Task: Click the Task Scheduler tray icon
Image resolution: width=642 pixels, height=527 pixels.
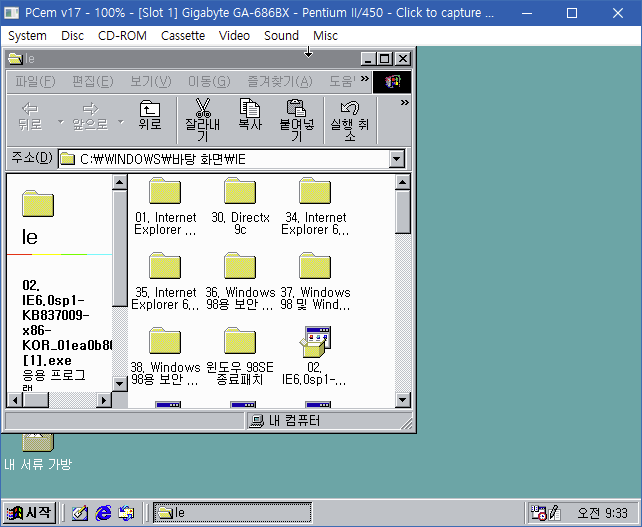Action: 538,513
